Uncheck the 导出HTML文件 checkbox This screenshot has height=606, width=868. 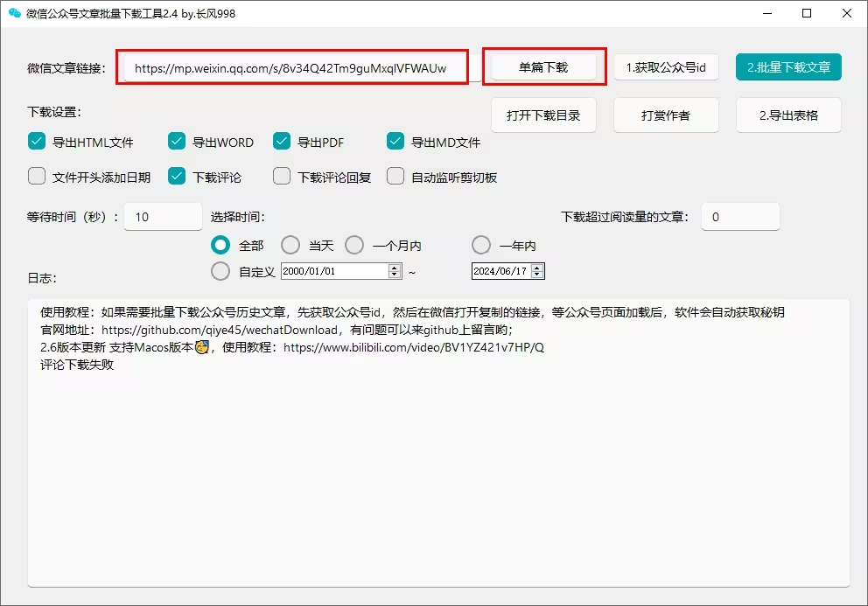[37, 142]
